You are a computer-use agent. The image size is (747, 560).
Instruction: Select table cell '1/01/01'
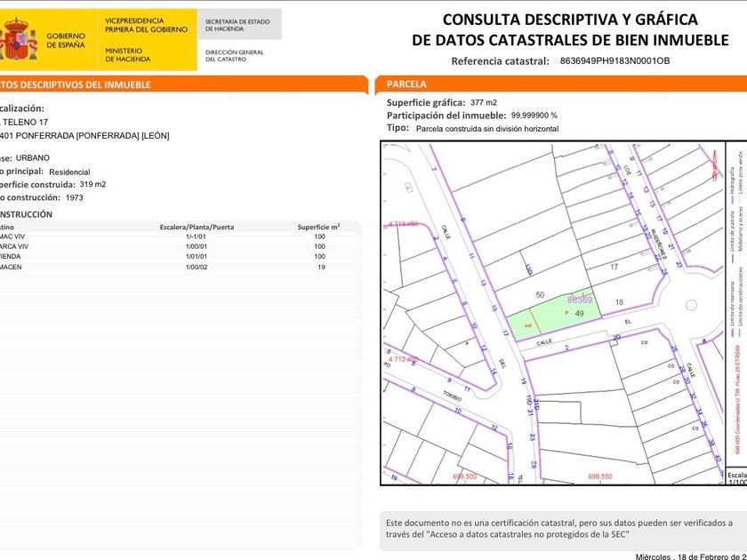197,257
